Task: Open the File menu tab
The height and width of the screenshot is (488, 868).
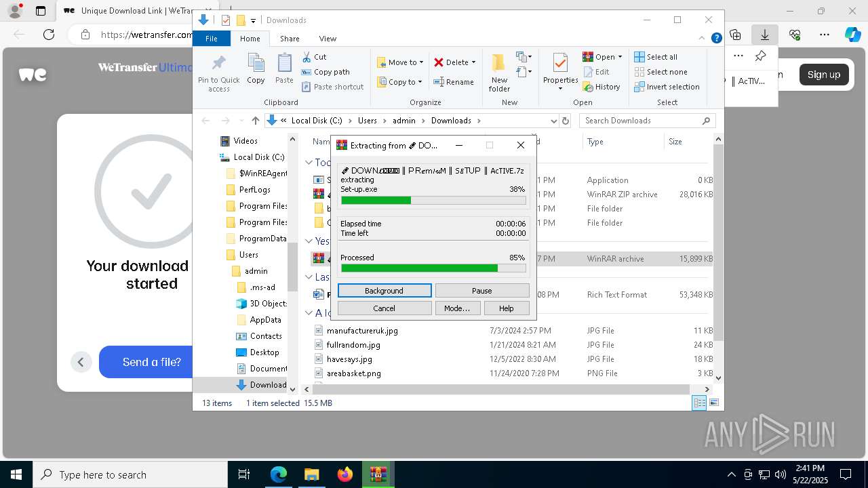Action: (212, 39)
